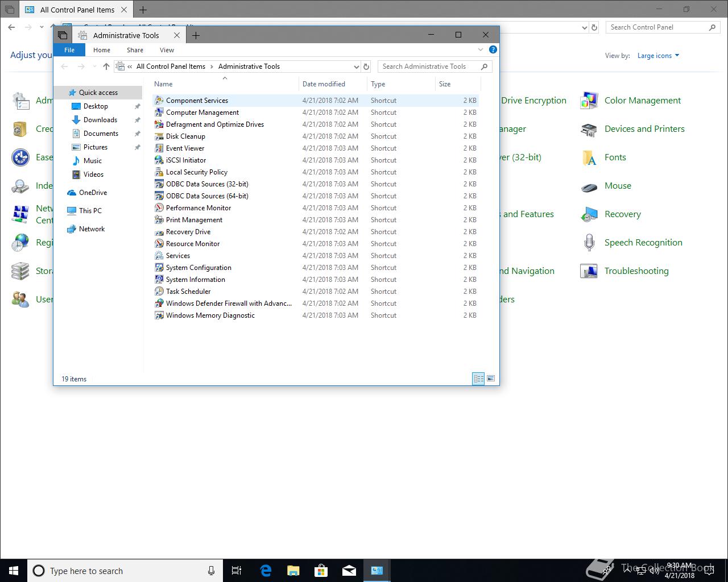Viewport: 728px width, 582px height.
Task: Select the System Configuration shortcut icon
Action: [x=159, y=268]
